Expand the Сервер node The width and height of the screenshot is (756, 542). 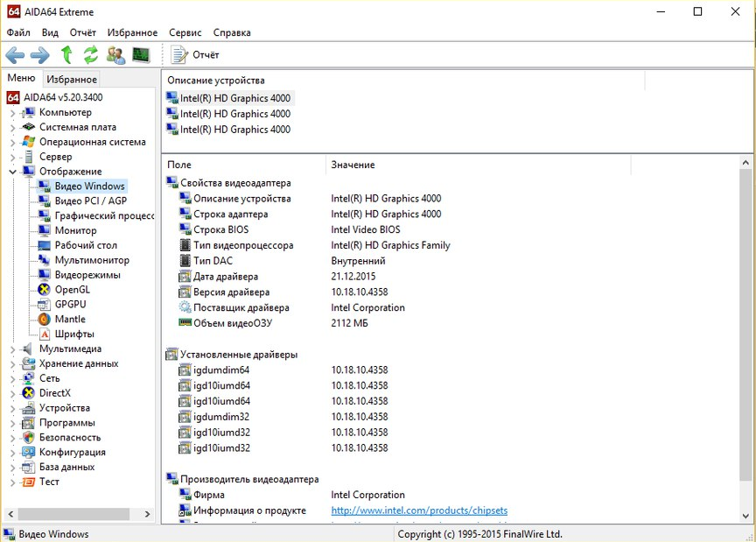tap(12, 158)
